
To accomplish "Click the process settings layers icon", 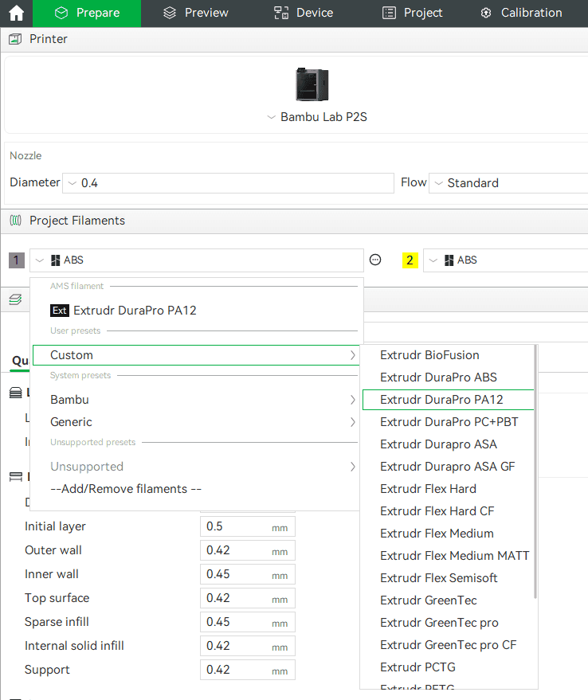I will point(15,299).
